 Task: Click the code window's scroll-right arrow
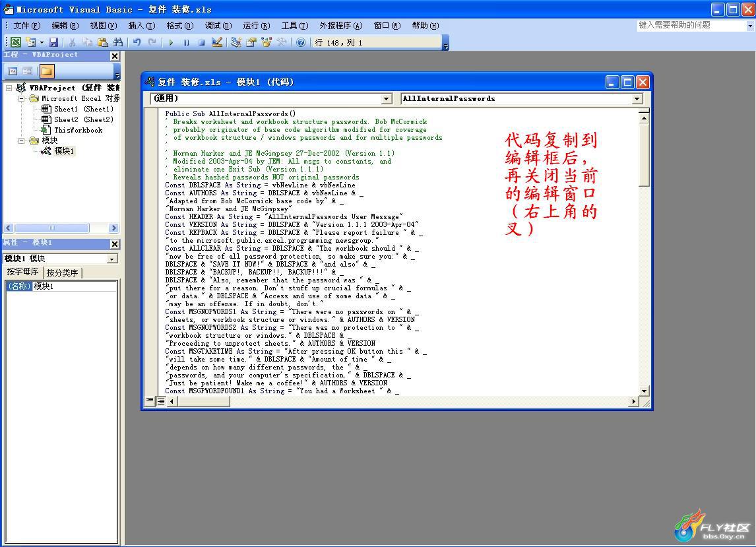point(633,401)
